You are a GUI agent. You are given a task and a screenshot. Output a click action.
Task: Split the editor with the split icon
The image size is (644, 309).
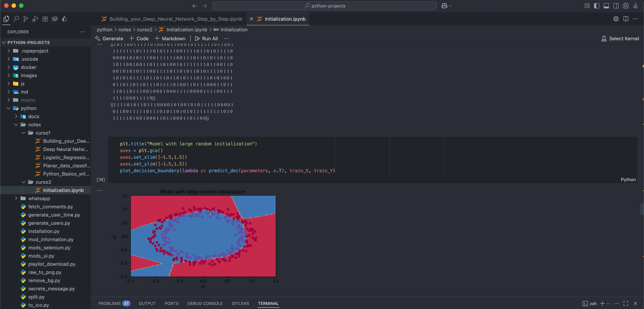(626, 19)
